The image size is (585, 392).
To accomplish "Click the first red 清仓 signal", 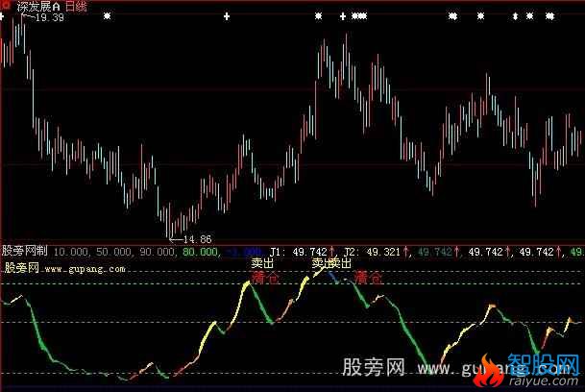I will (x=265, y=278).
